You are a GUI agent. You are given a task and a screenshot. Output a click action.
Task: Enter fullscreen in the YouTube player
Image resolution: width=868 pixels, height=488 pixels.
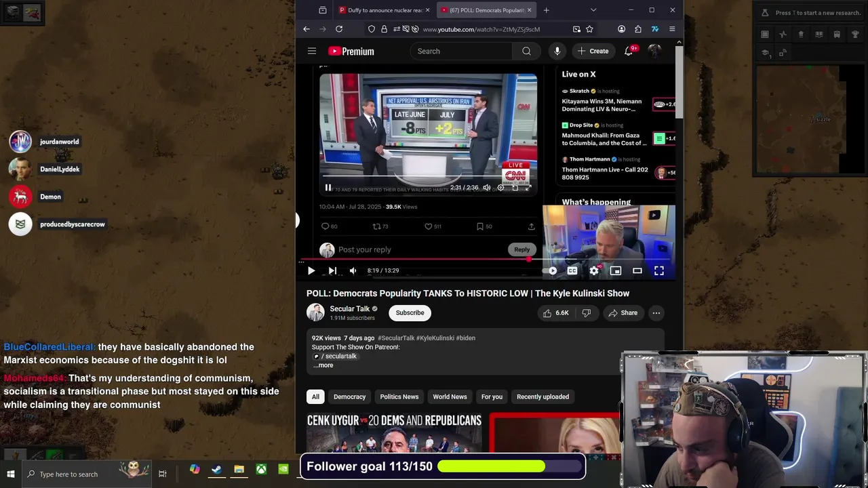659,270
